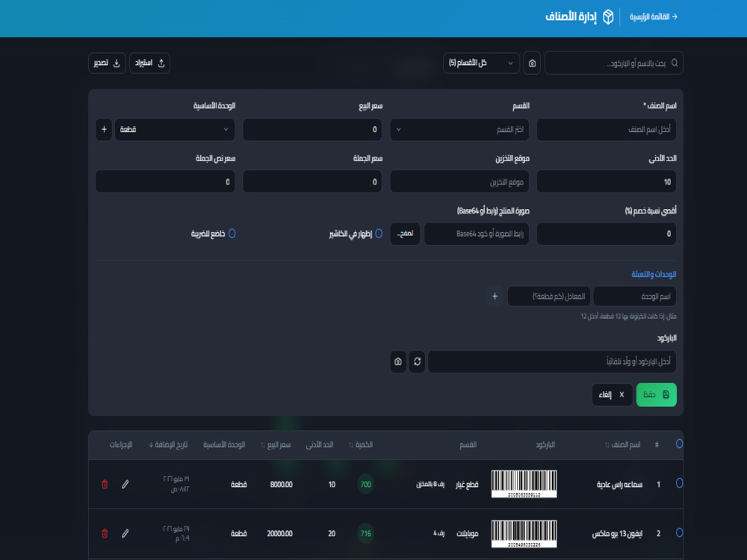
Task: Click the box icon beside إدارة الأصناف
Action: tap(608, 16)
